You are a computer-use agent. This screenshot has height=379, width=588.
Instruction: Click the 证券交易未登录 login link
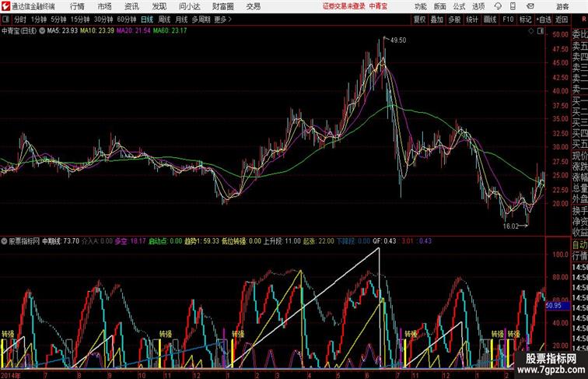pos(344,6)
